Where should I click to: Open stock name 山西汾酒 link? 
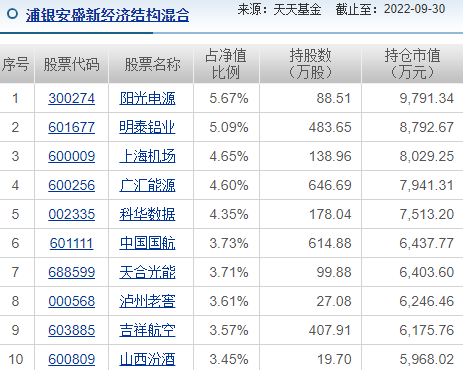tap(147, 359)
